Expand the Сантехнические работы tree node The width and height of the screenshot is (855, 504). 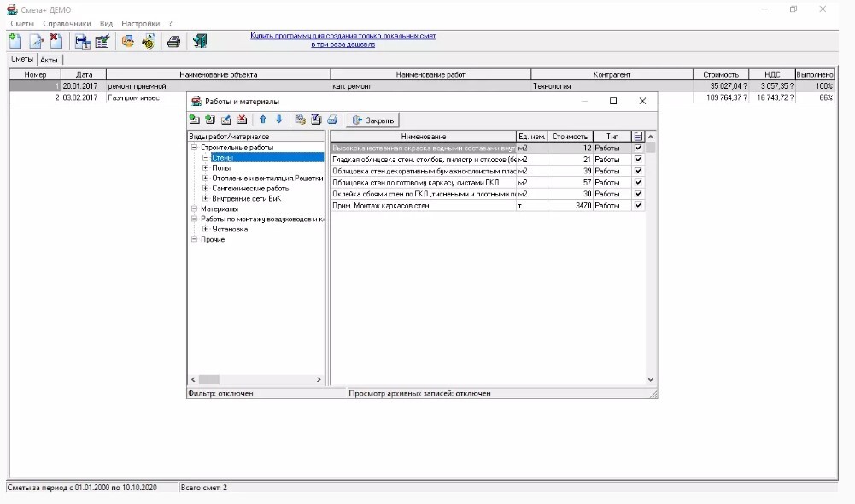click(206, 189)
